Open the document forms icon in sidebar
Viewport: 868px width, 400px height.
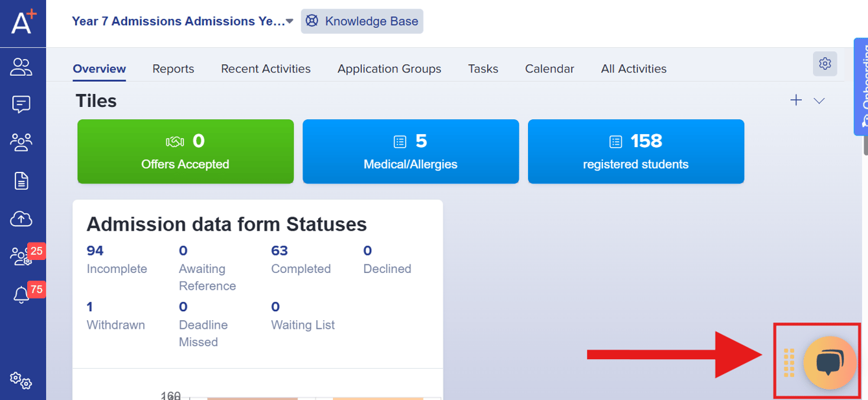tap(21, 181)
